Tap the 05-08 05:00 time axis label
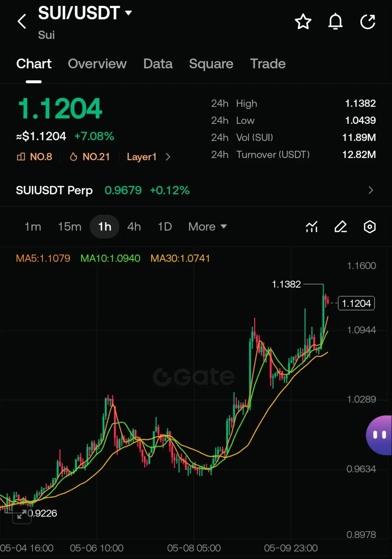 194,548
